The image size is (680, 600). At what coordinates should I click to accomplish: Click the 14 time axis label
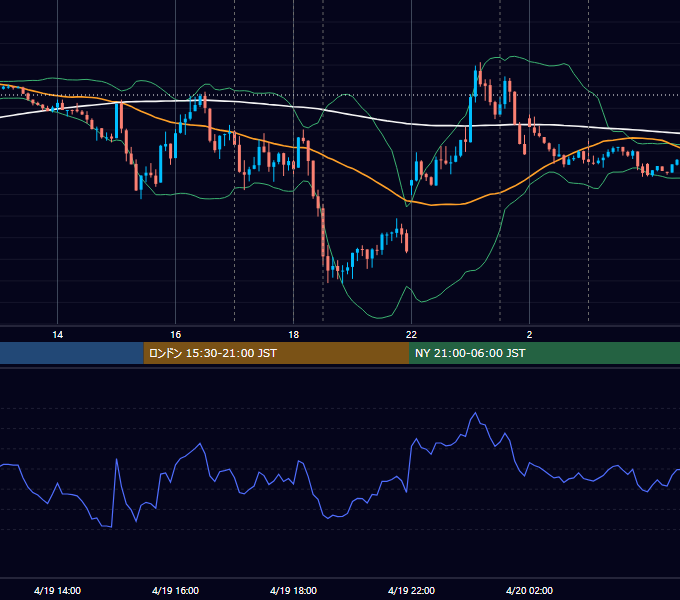click(57, 335)
